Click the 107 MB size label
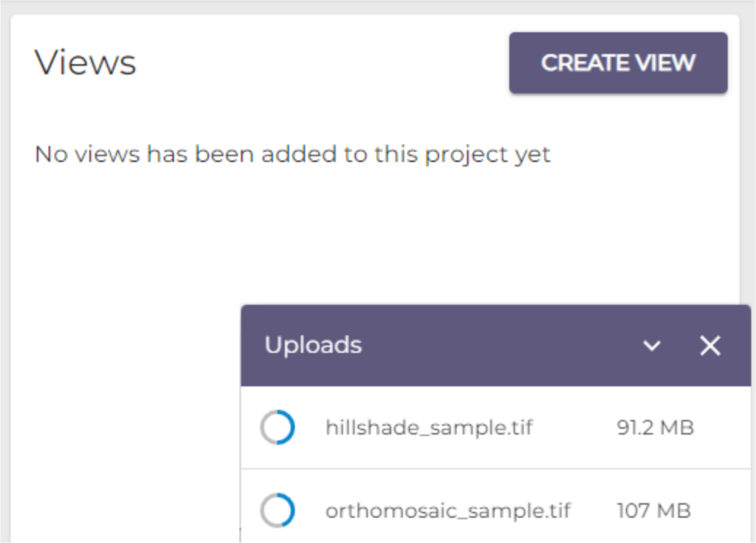 tap(653, 510)
